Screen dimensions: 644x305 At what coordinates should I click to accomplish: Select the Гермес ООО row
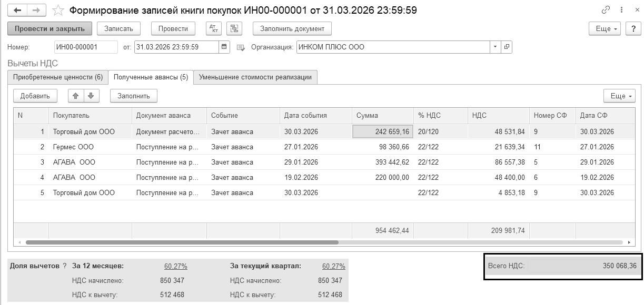click(x=324, y=147)
